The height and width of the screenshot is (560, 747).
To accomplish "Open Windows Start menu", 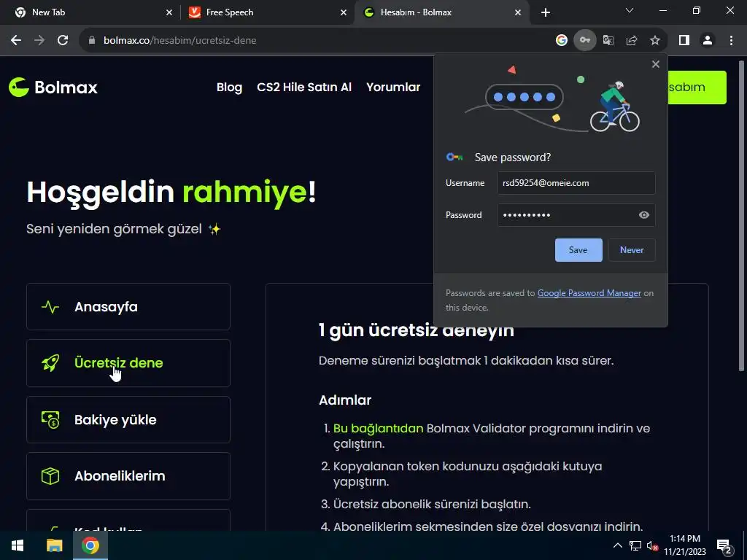I will (18, 545).
